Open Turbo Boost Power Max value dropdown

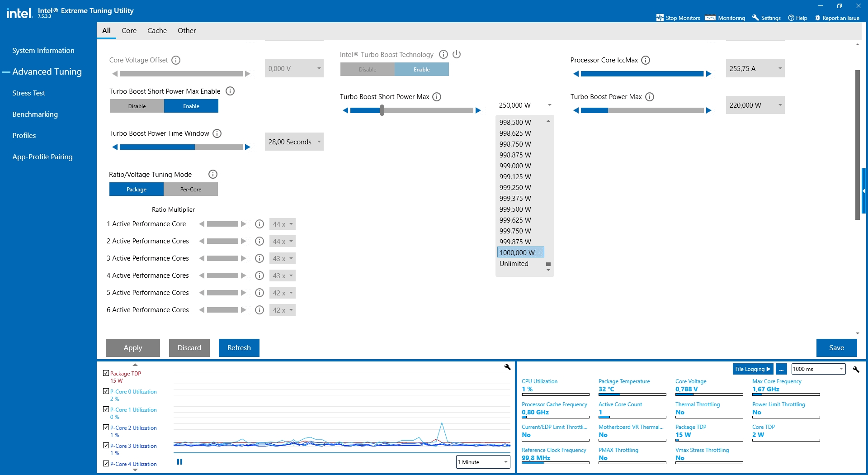755,105
